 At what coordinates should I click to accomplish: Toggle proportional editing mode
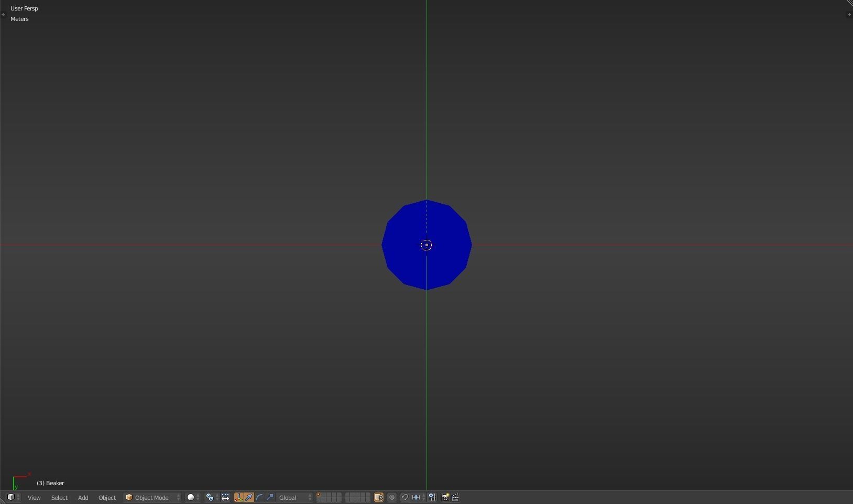pos(392,497)
